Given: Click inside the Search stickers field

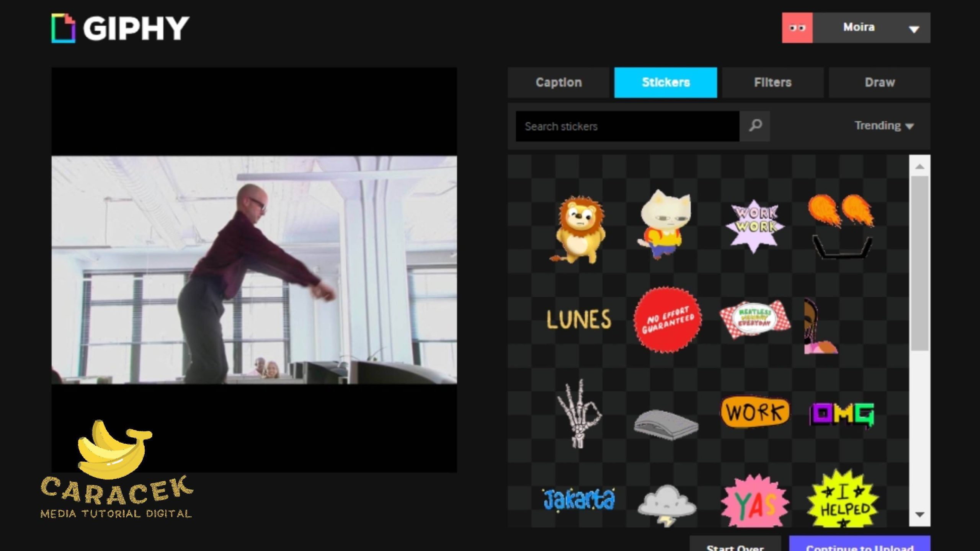Looking at the screenshot, I should [627, 126].
